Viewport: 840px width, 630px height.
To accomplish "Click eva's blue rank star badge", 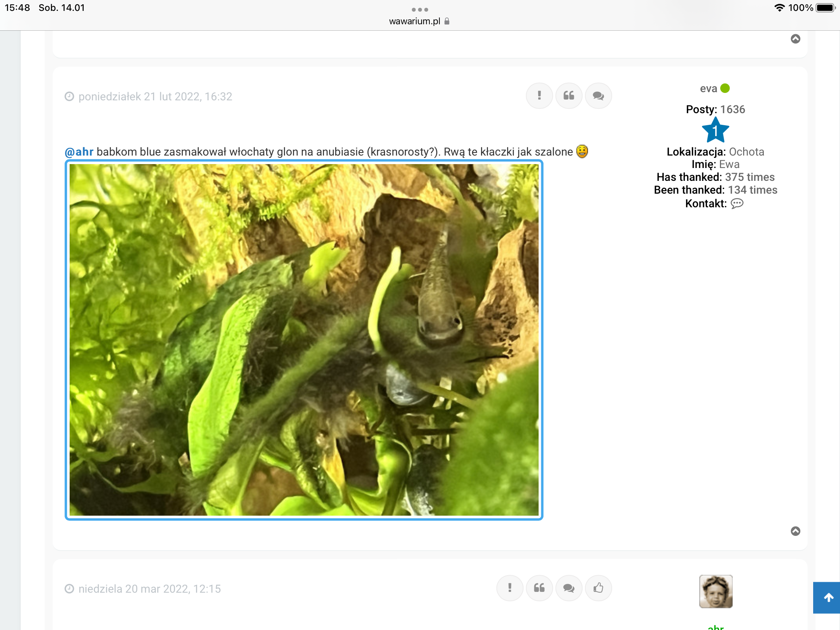I will 715,131.
